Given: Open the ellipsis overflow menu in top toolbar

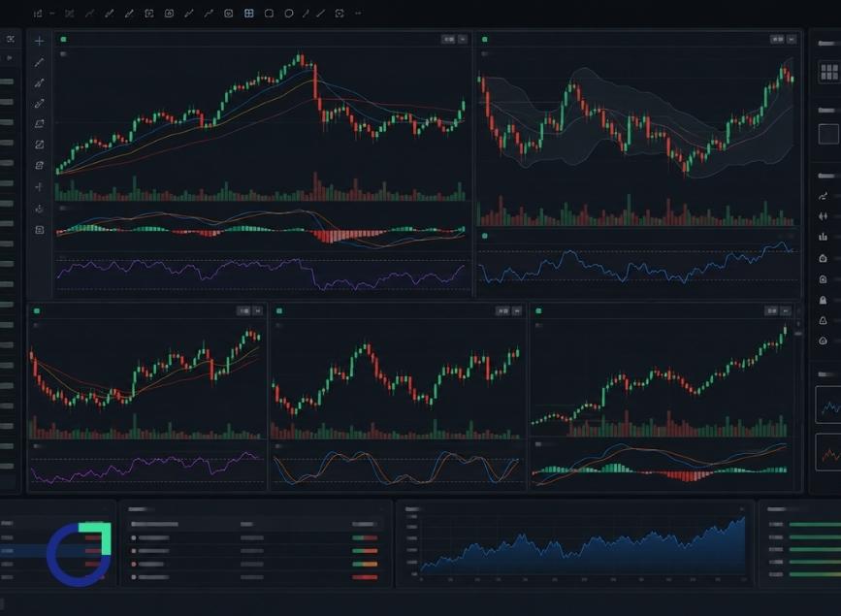Looking at the screenshot, I should 358,14.
